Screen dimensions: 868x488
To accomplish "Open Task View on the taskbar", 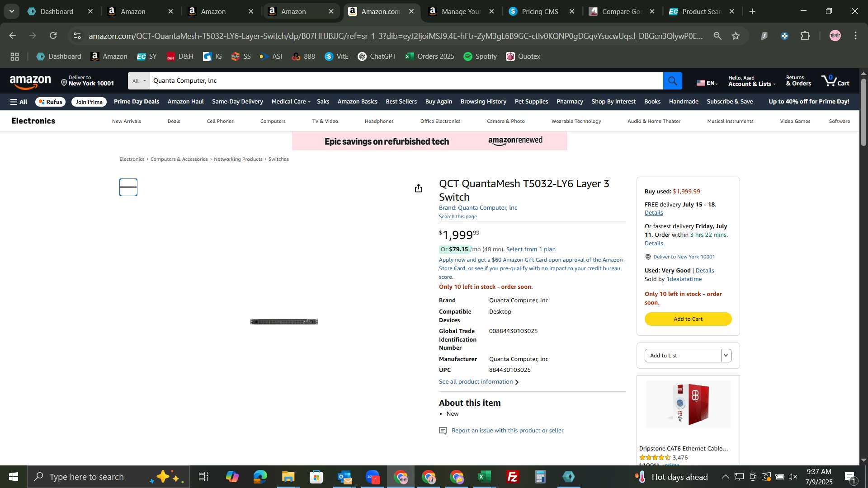I will point(203,477).
